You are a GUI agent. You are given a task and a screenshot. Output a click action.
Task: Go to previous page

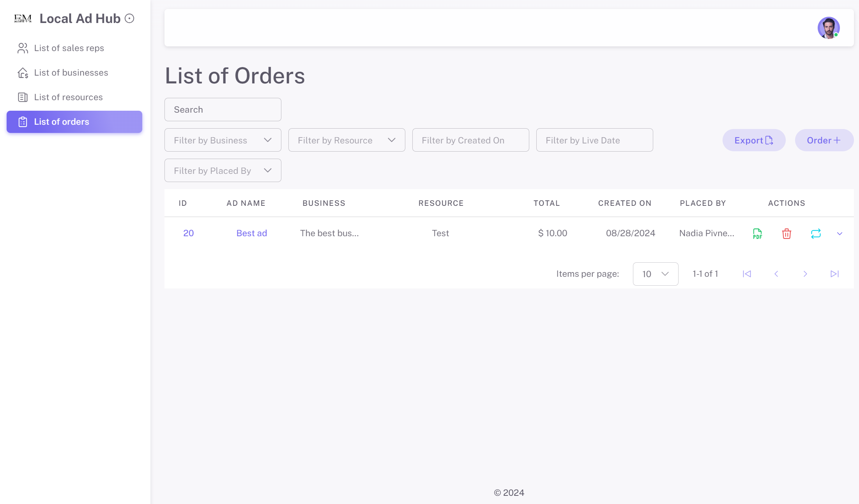click(x=776, y=274)
